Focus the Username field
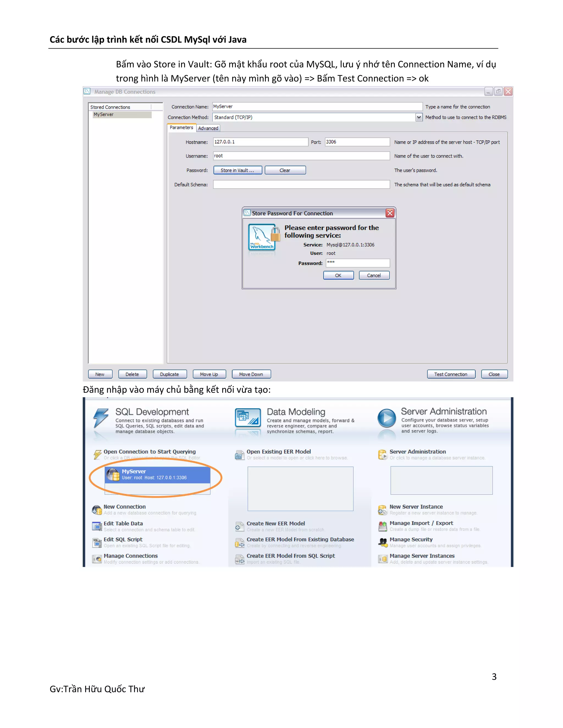The height and width of the screenshot is (728, 563). pos(302,156)
